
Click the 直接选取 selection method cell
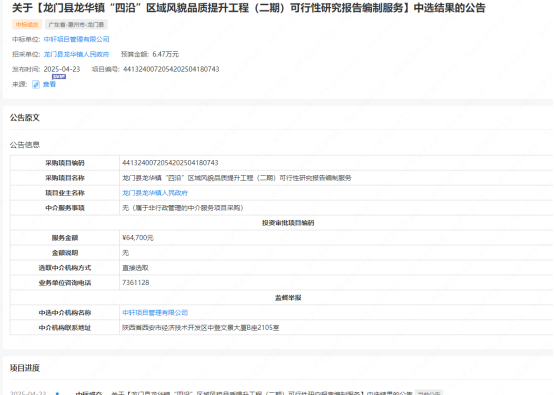click(336, 268)
